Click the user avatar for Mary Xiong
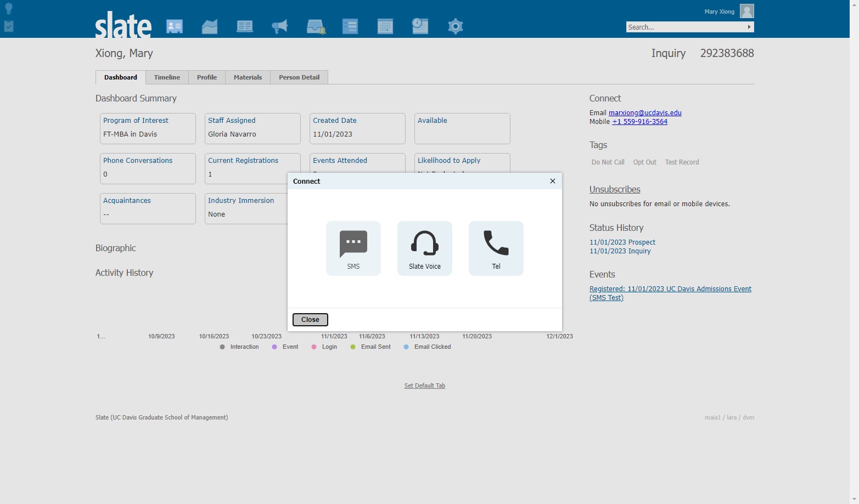 tap(746, 11)
